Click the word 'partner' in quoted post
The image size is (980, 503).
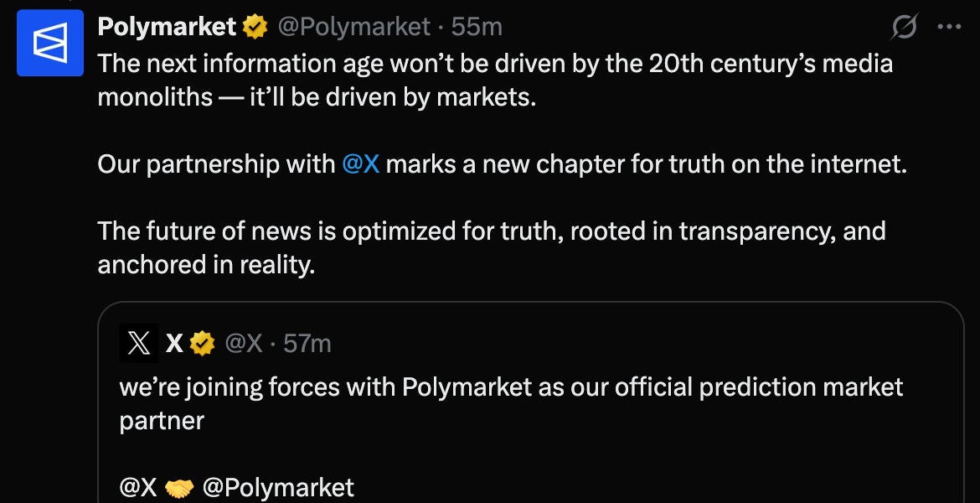pyautogui.click(x=162, y=420)
